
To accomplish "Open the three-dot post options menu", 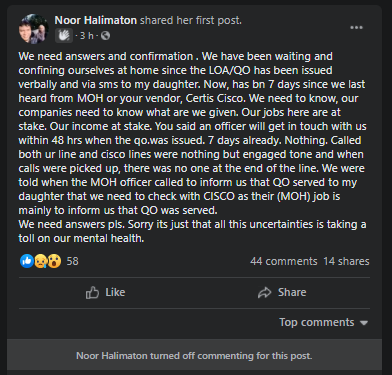I will pyautogui.click(x=356, y=28).
